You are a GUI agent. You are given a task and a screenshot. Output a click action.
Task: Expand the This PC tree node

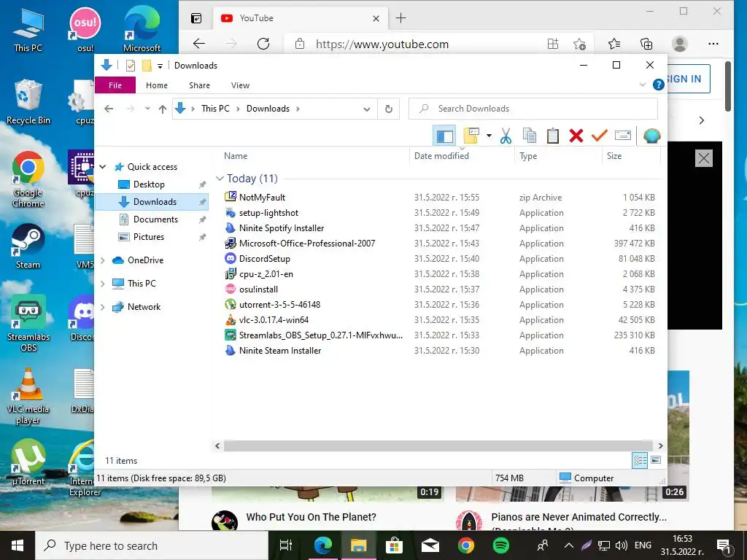103,284
